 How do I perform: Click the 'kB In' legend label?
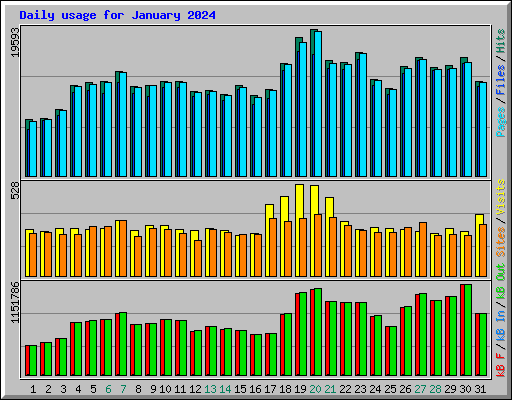[x=501, y=325]
